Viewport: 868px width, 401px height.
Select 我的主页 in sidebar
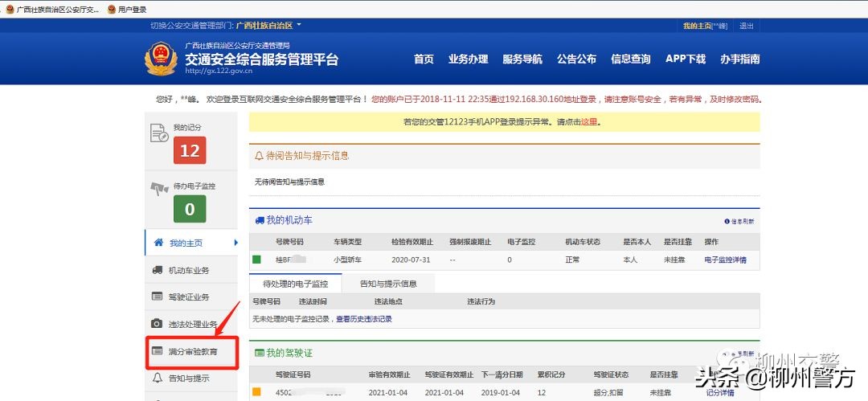191,243
